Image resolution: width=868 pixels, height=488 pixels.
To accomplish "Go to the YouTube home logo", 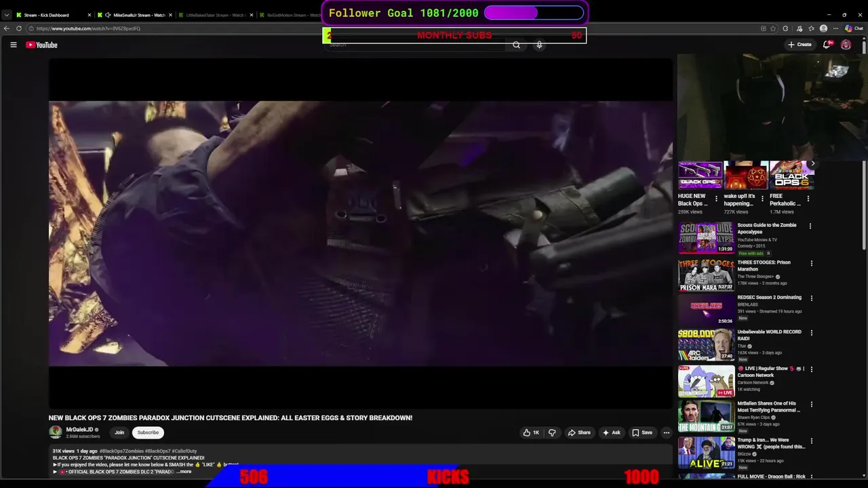I will click(x=41, y=45).
